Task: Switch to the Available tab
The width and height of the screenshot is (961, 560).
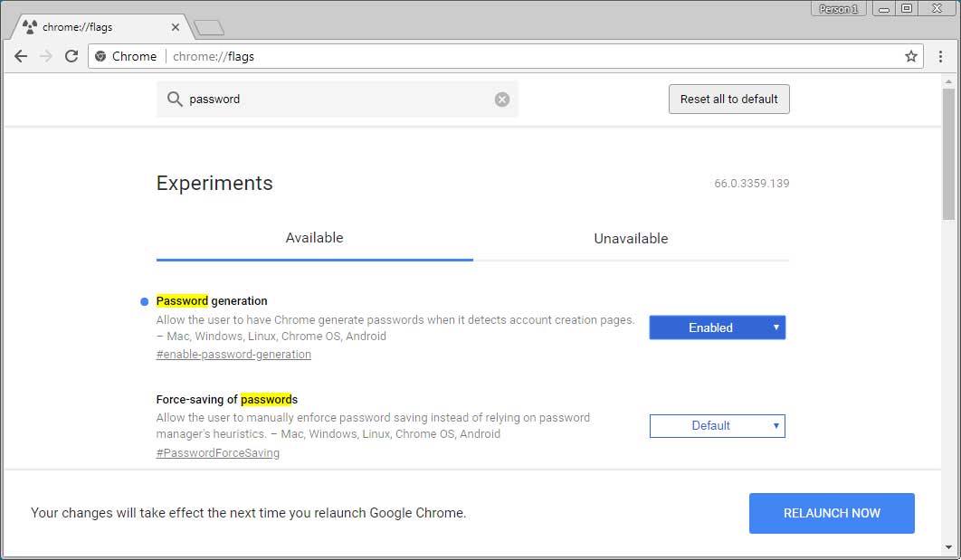Action: pos(314,238)
